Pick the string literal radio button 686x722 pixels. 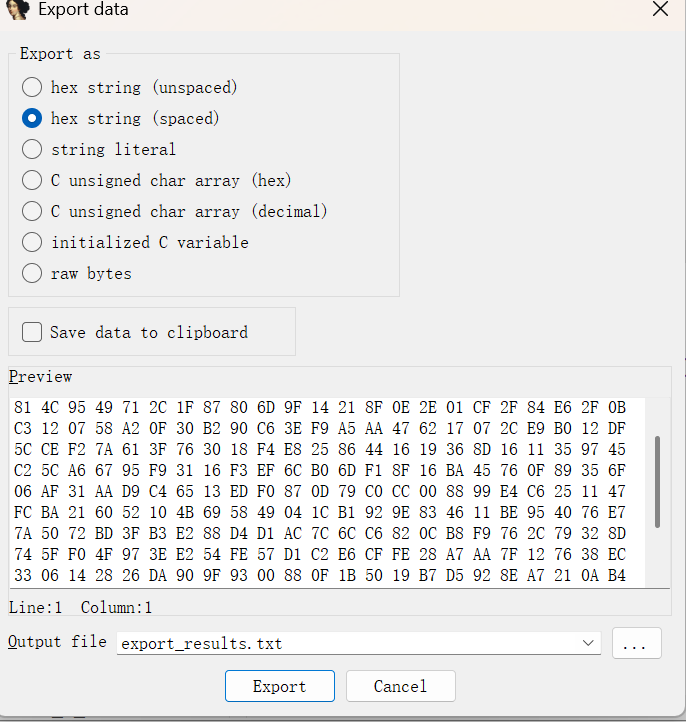pos(32,149)
